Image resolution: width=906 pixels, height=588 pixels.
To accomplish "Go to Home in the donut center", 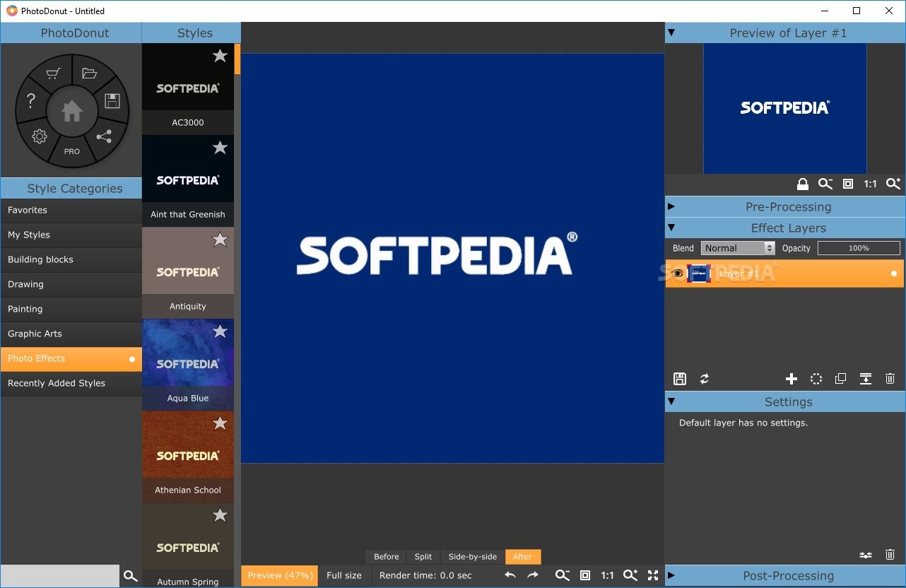I will tap(72, 111).
